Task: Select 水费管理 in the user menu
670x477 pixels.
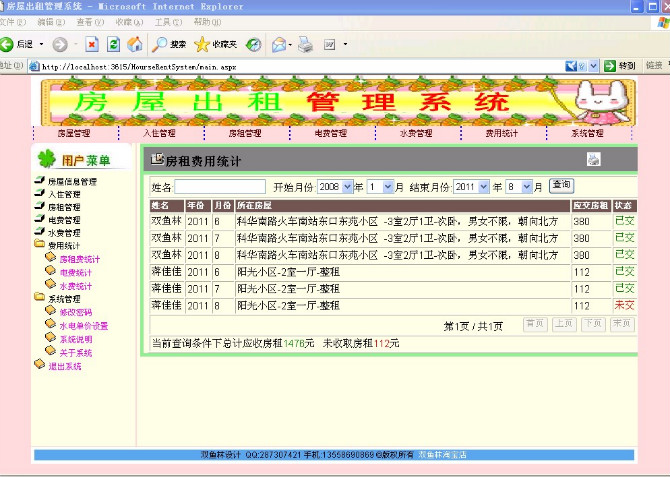Action: [x=64, y=233]
